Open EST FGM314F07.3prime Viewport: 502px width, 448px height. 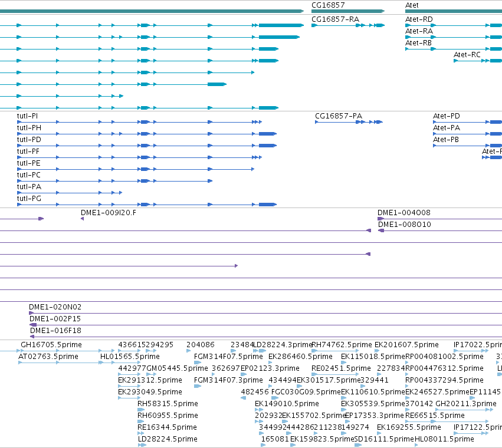(x=228, y=380)
